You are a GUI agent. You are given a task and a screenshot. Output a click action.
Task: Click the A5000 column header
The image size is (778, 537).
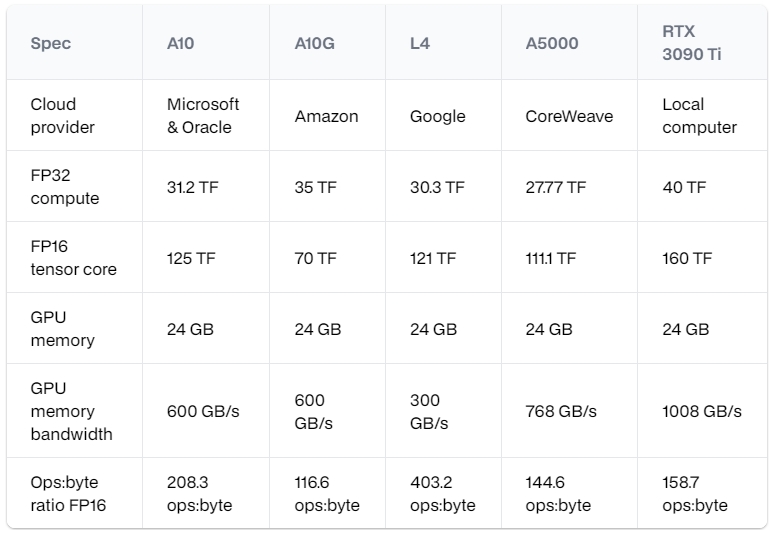click(552, 44)
